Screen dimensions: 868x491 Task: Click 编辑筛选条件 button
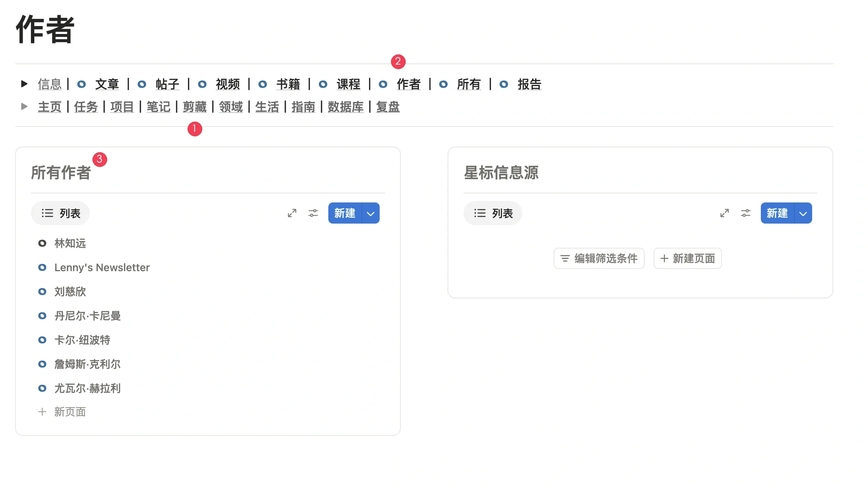click(x=599, y=258)
